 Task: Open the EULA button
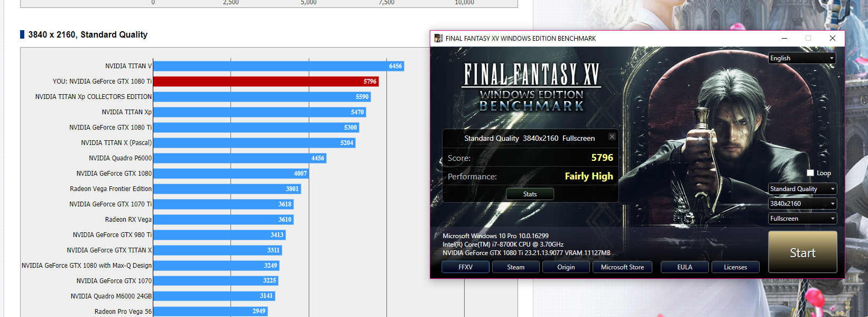point(685,267)
